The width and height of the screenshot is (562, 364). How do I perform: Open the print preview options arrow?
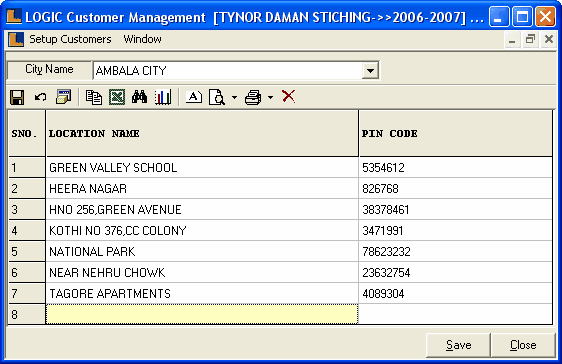(x=234, y=97)
